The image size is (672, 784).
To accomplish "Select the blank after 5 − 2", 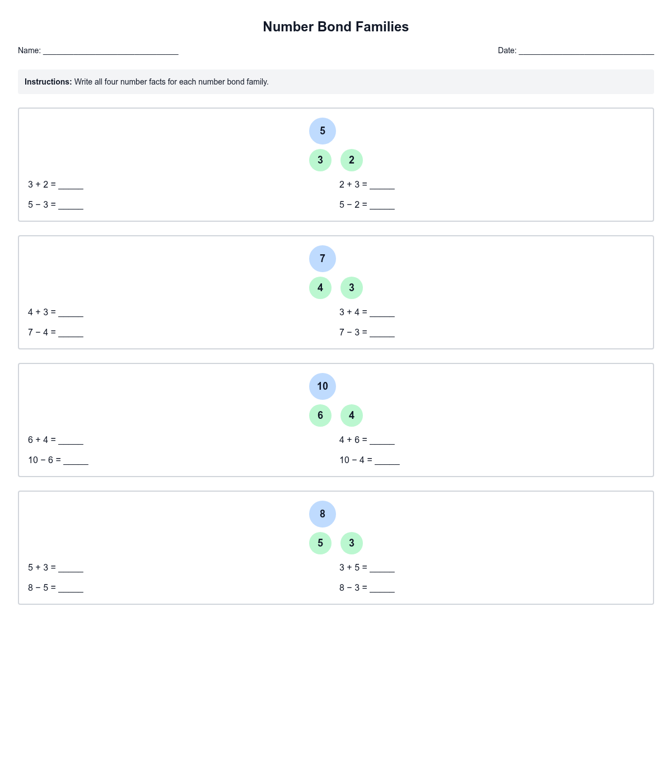I will [x=382, y=205].
